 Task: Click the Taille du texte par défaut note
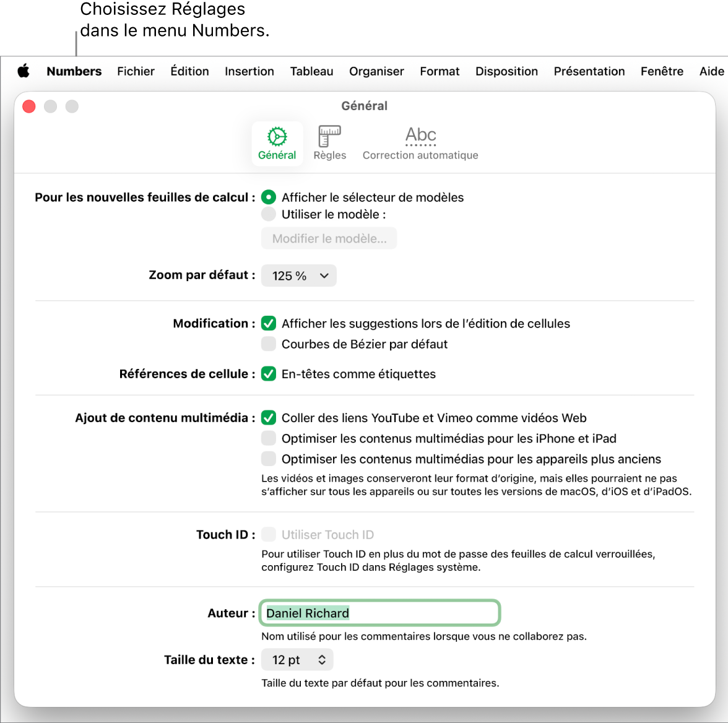[380, 683]
